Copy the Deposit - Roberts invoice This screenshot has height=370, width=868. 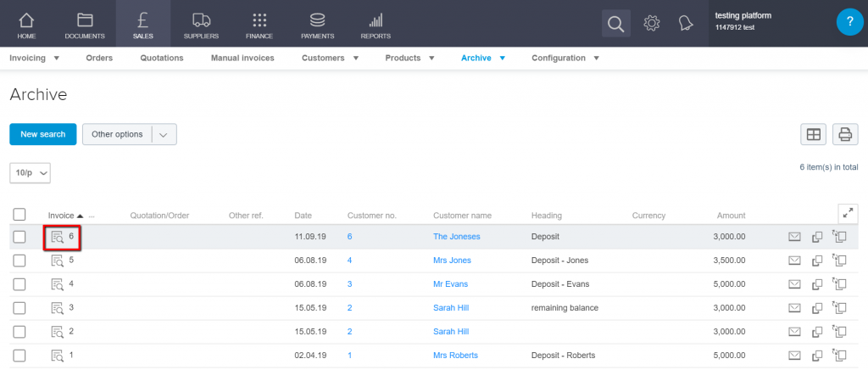coord(817,356)
